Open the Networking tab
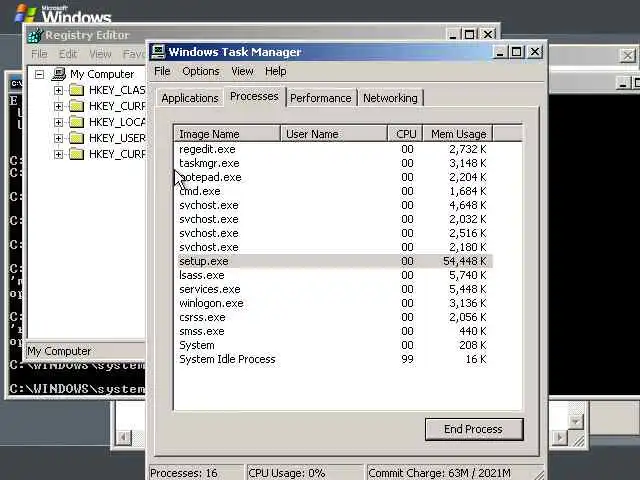 [x=390, y=98]
